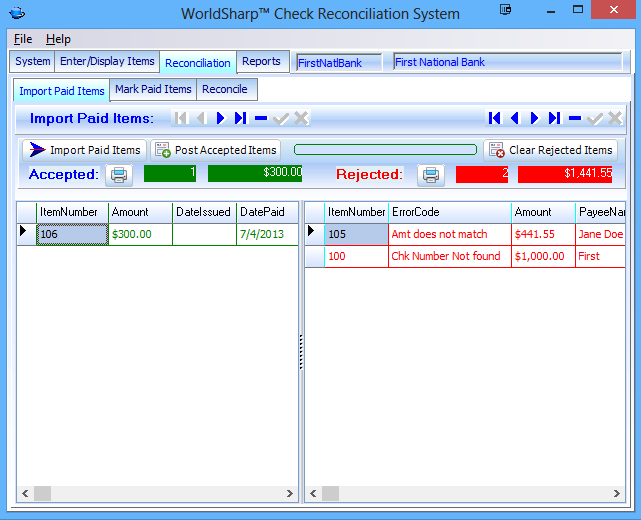Click the Accepted items print icon

point(119,175)
